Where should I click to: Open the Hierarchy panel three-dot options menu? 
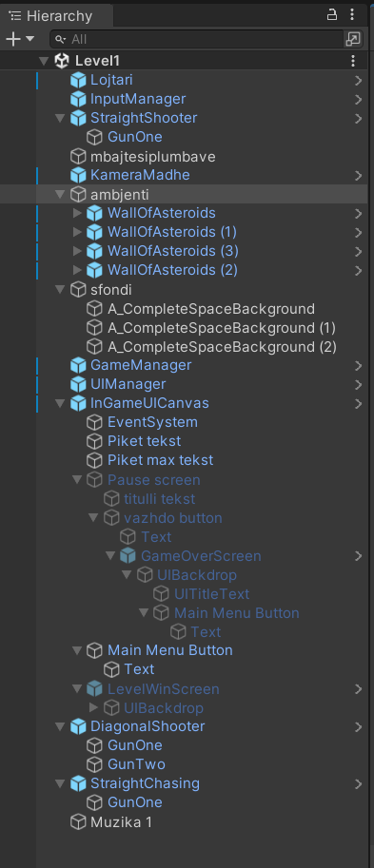(352, 15)
